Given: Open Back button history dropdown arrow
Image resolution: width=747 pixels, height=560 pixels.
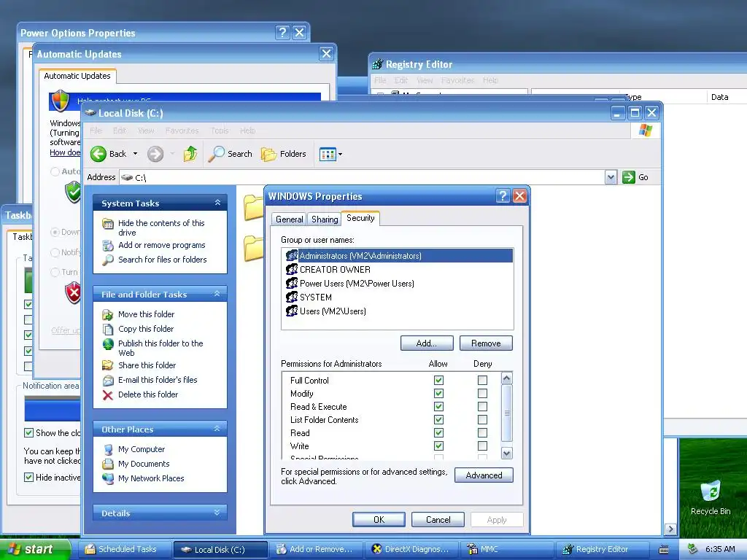Looking at the screenshot, I should click(x=135, y=154).
